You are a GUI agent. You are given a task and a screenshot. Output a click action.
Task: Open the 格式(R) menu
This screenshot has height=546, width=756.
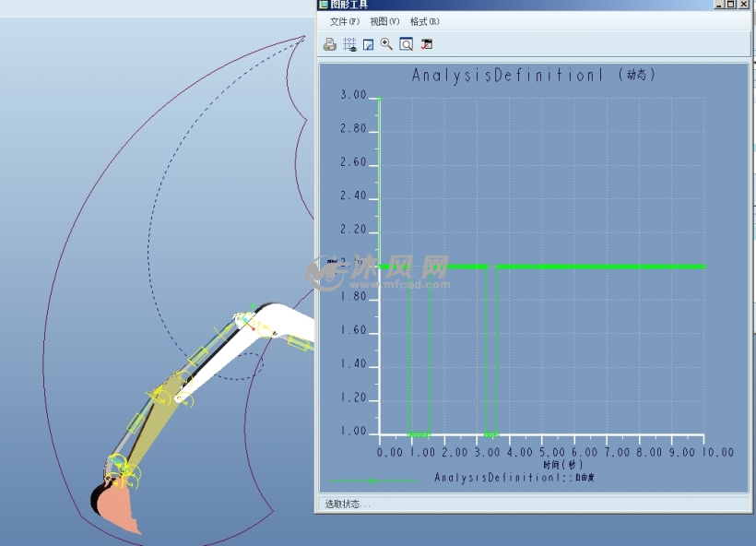click(x=425, y=21)
